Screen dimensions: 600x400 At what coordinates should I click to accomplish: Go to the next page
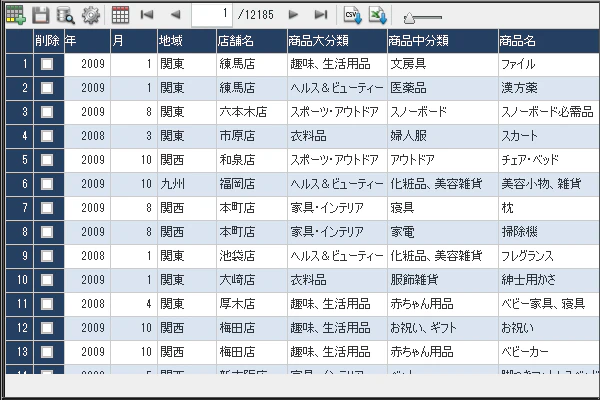point(293,15)
